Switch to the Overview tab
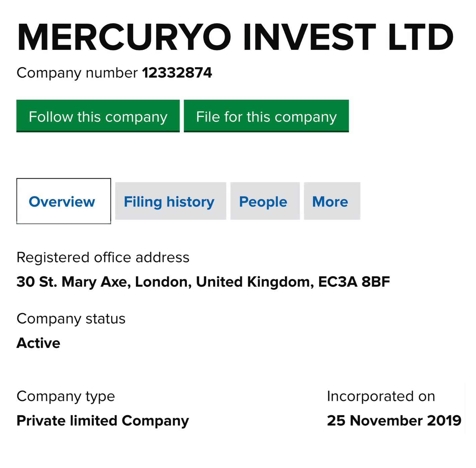Viewport: 476px width, 468px height. (64, 201)
